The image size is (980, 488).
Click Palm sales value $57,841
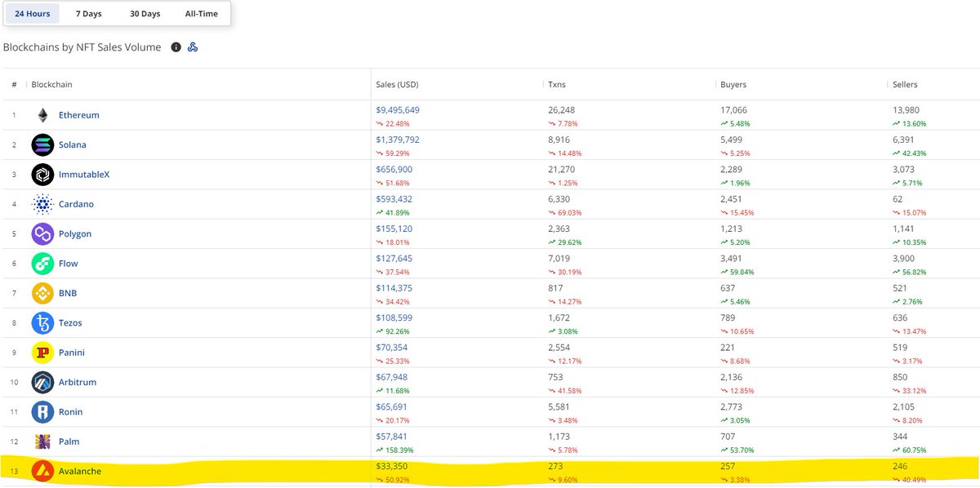coord(392,436)
